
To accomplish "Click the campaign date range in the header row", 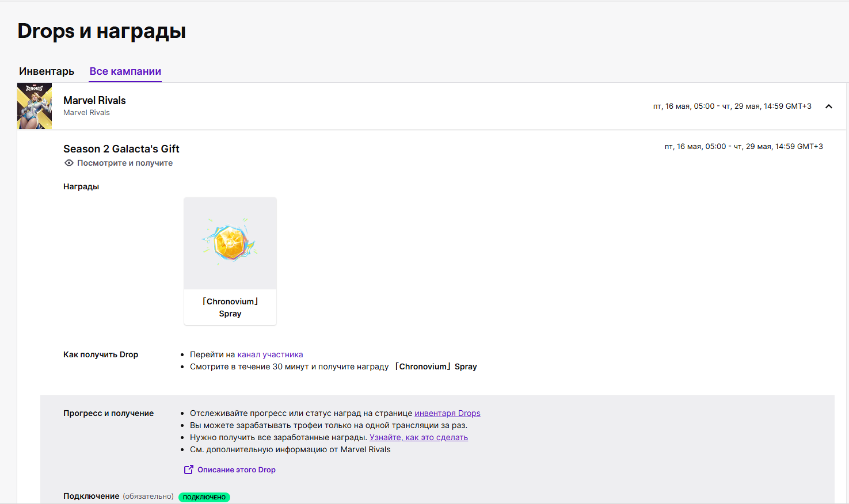I will coord(732,106).
